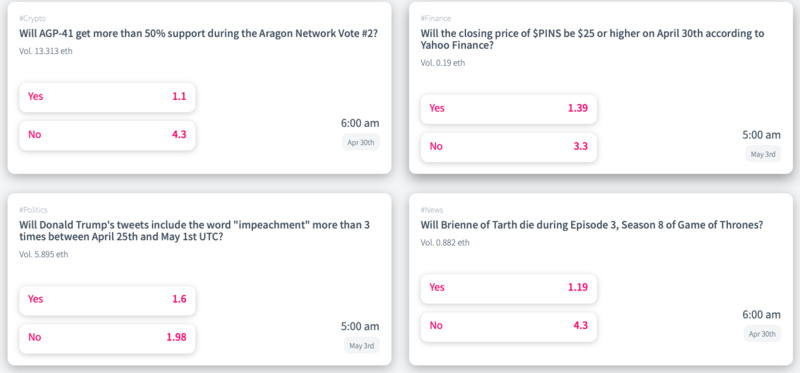
Task: Open the Game of Thrones Brienne question
Action: pyautogui.click(x=592, y=225)
